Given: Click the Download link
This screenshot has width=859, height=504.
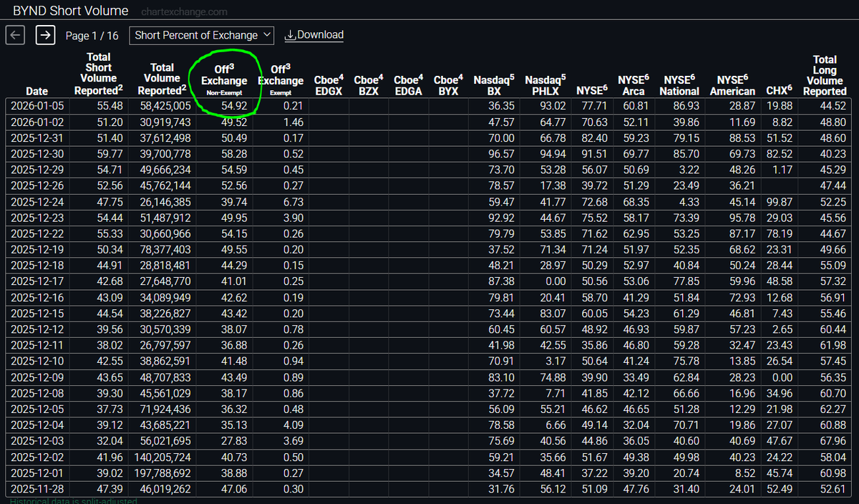Looking at the screenshot, I should [314, 35].
